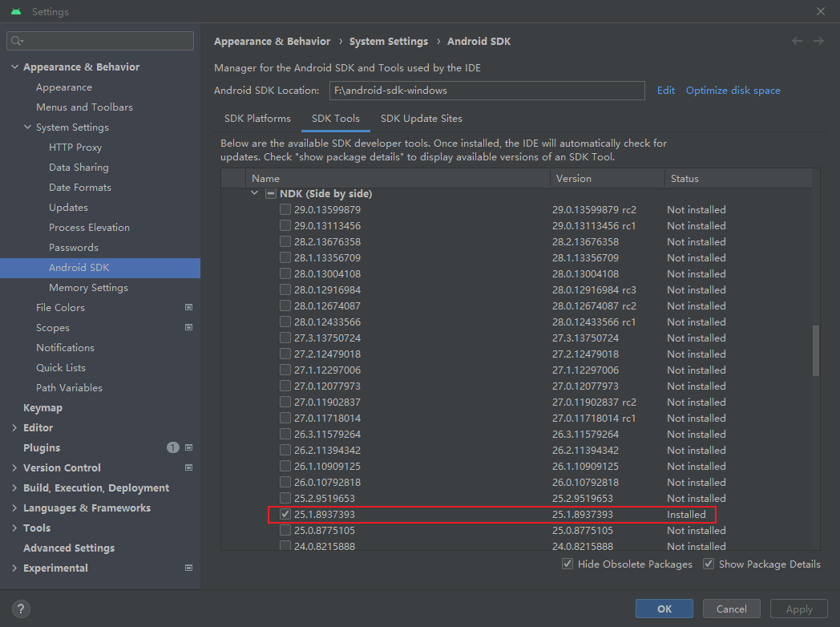The height and width of the screenshot is (627, 840).
Task: Click the Edit SDK location link
Action: pyautogui.click(x=666, y=91)
